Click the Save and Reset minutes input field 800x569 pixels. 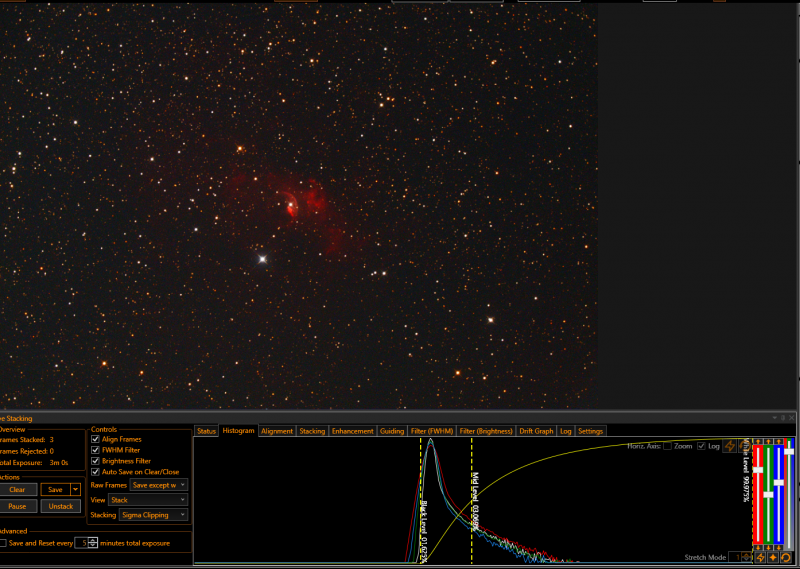coord(82,543)
